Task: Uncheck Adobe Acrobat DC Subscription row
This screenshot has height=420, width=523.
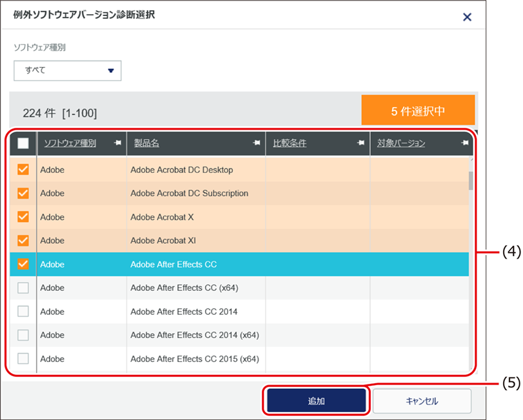Action: (x=23, y=193)
